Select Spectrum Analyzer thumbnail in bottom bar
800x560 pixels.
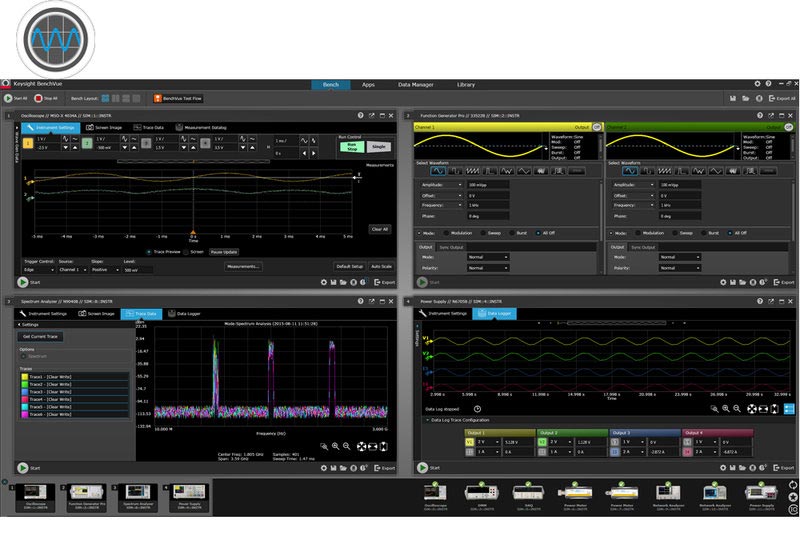coord(138,498)
